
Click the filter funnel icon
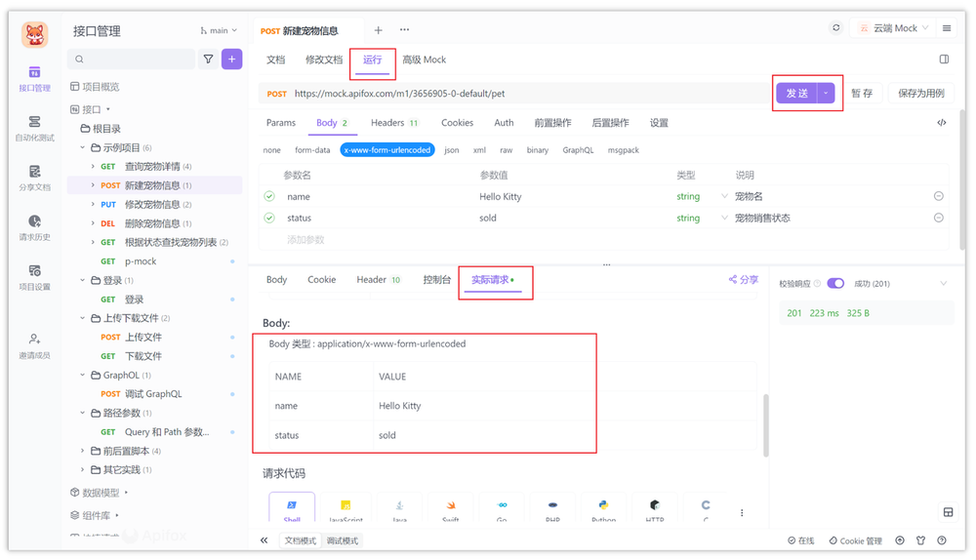coord(208,60)
